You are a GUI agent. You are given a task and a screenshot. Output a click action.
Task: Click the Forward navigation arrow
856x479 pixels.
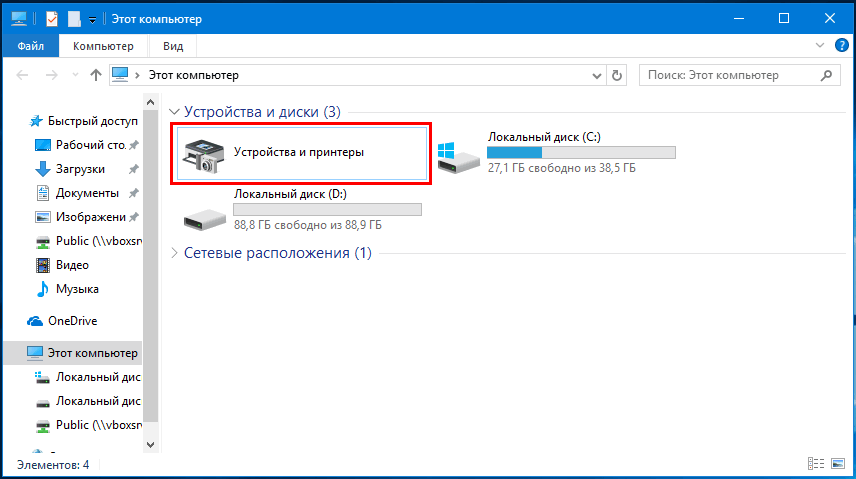coord(51,75)
